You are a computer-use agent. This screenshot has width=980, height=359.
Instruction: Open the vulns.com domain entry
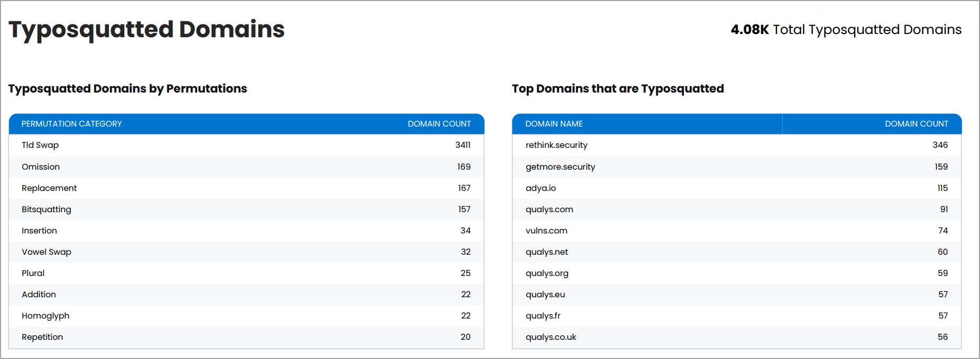(x=546, y=231)
